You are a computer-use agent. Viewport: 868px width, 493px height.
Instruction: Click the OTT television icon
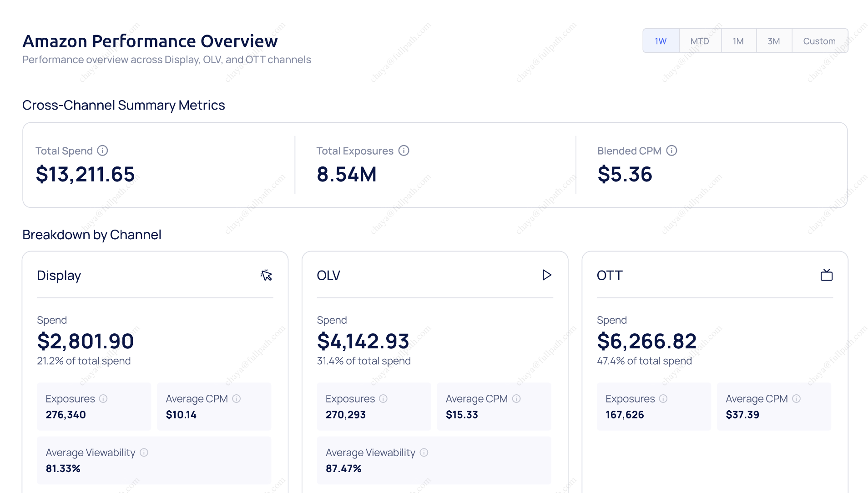(826, 275)
